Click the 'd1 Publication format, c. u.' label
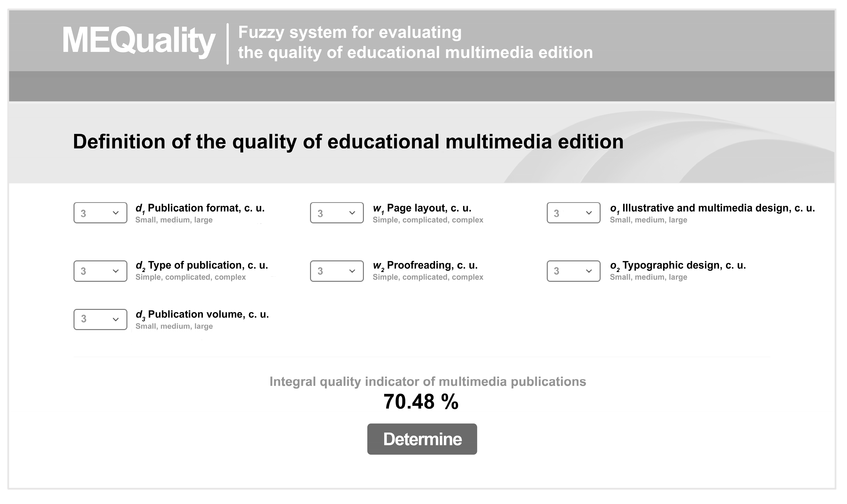Image resolution: width=847 pixels, height=504 pixels. click(200, 208)
